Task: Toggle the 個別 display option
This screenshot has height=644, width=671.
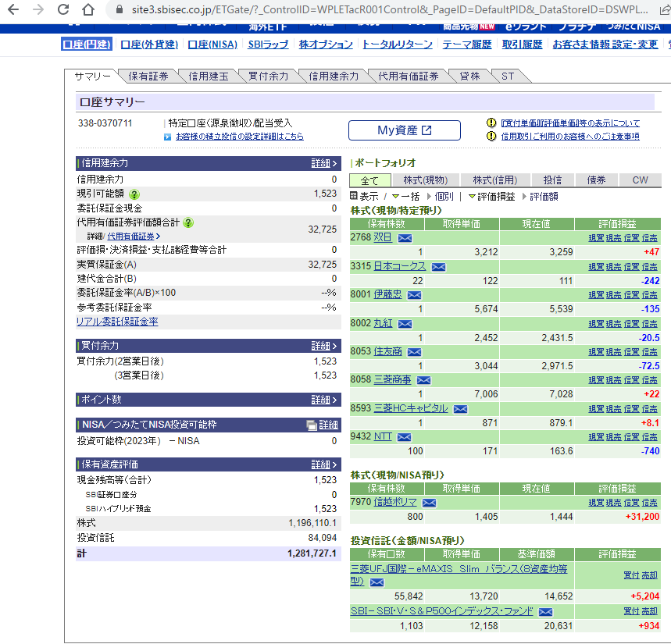Action: 441,197
